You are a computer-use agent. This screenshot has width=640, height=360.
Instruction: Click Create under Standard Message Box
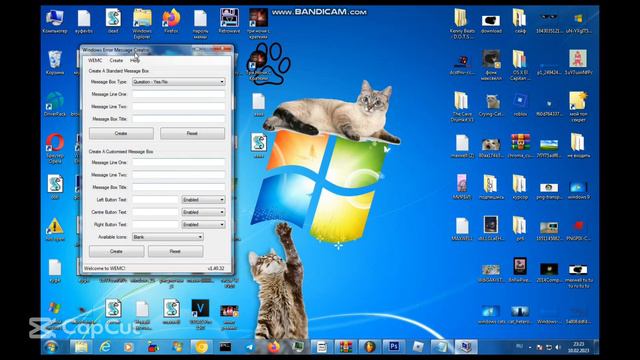(121, 133)
